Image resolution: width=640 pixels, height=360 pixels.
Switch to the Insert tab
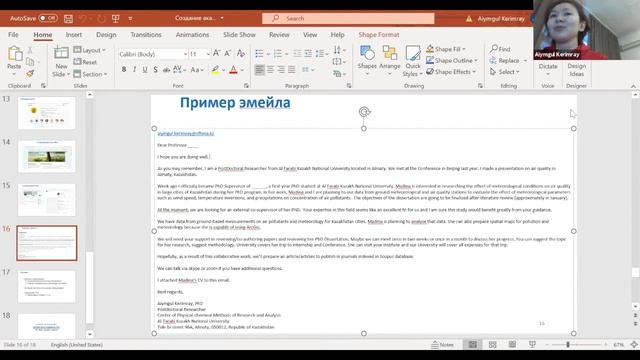tap(74, 35)
